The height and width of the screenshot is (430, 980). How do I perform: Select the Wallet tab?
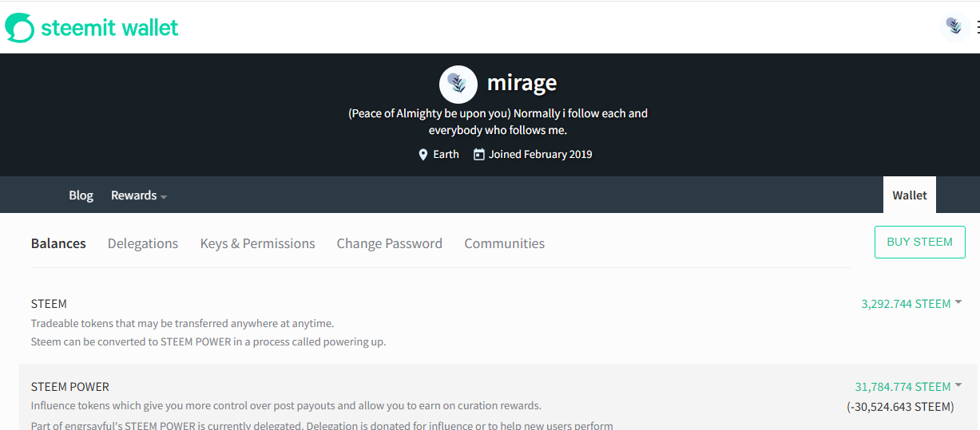(x=910, y=195)
